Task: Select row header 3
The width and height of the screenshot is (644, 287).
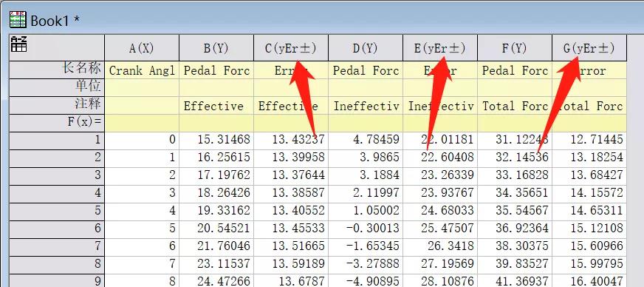Action: [x=57, y=175]
